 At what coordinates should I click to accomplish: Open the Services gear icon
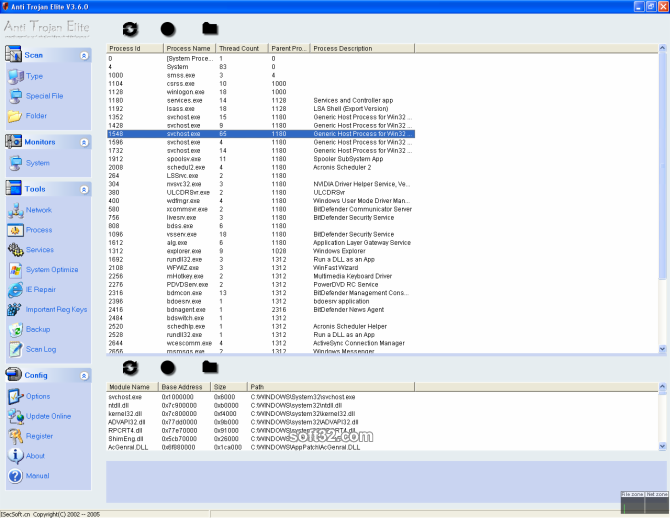pyautogui.click(x=16, y=250)
